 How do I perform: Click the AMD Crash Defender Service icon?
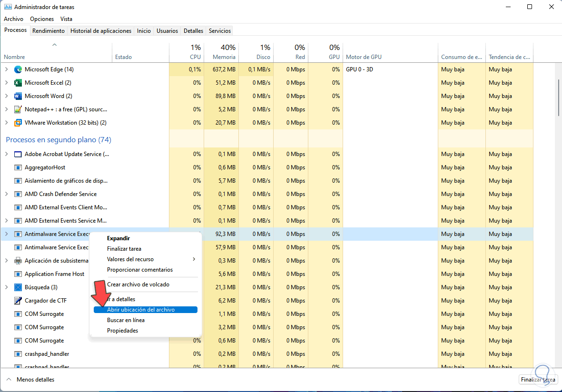(18, 194)
